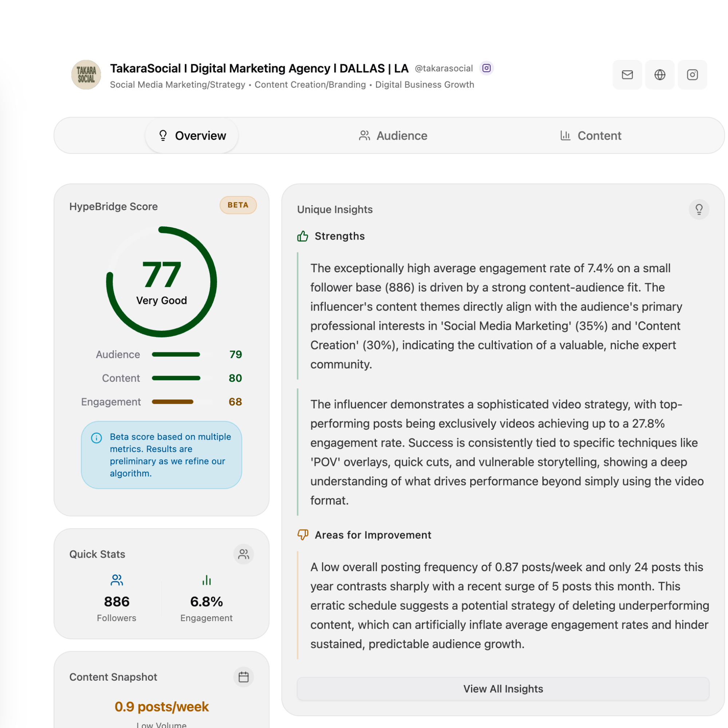Open the email contact icon
728x728 pixels.
[627, 75]
